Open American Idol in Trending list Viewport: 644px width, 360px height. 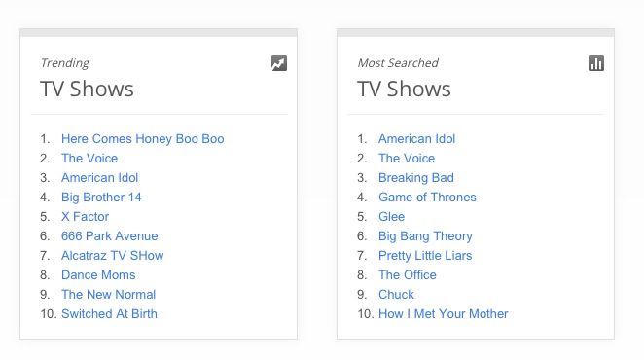pos(100,177)
